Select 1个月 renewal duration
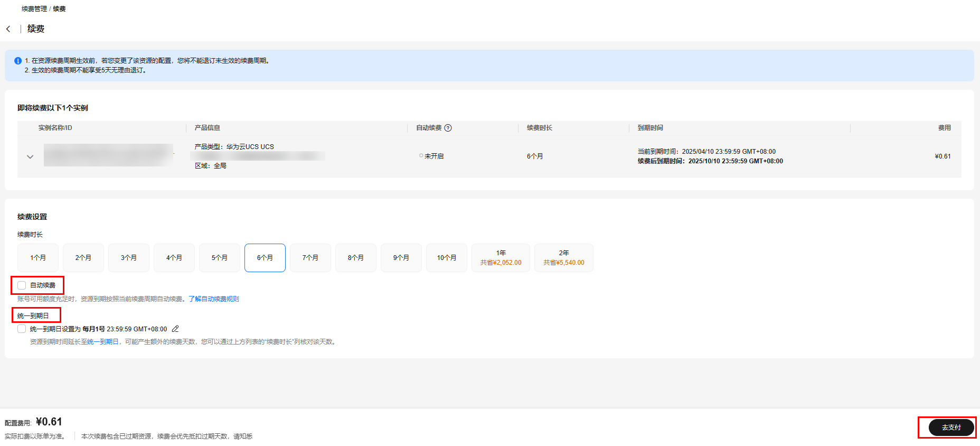This screenshot has height=446, width=980. [x=38, y=258]
